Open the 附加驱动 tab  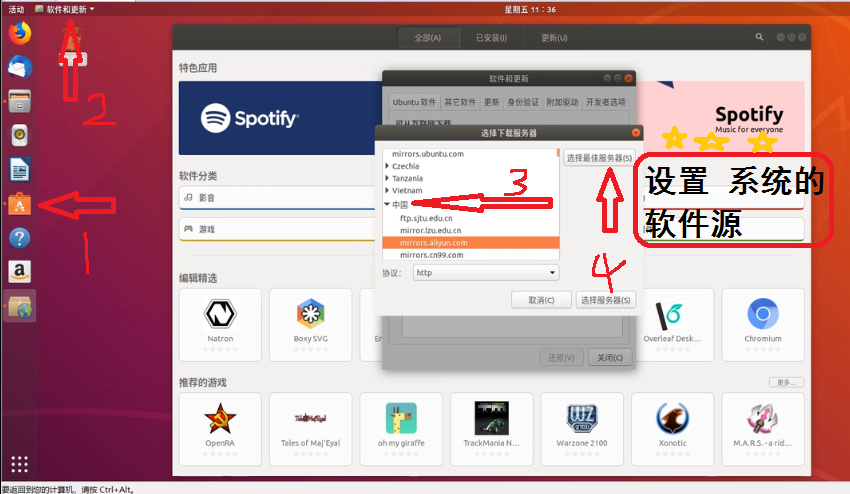click(x=562, y=102)
